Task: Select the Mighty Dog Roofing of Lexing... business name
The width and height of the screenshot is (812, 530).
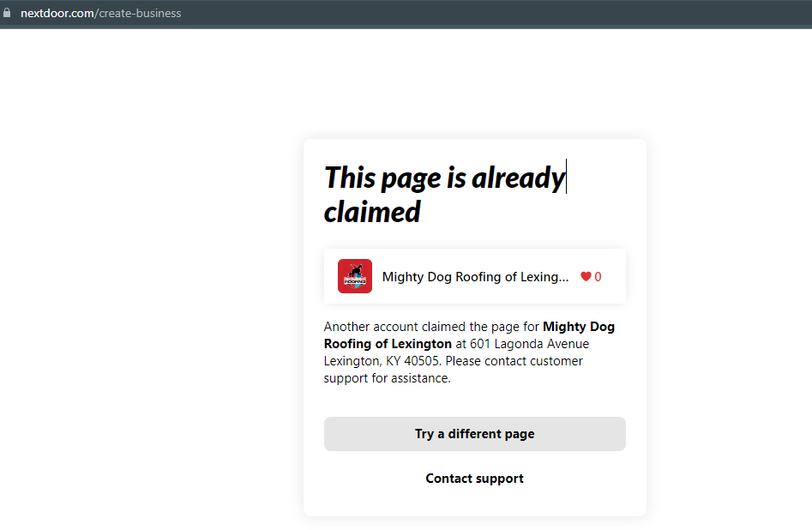Action: click(475, 277)
